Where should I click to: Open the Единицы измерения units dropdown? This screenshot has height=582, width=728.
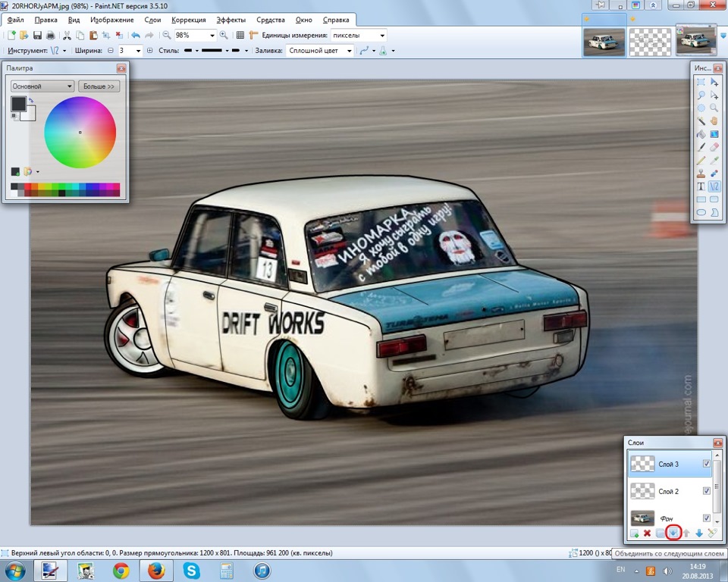(x=382, y=36)
